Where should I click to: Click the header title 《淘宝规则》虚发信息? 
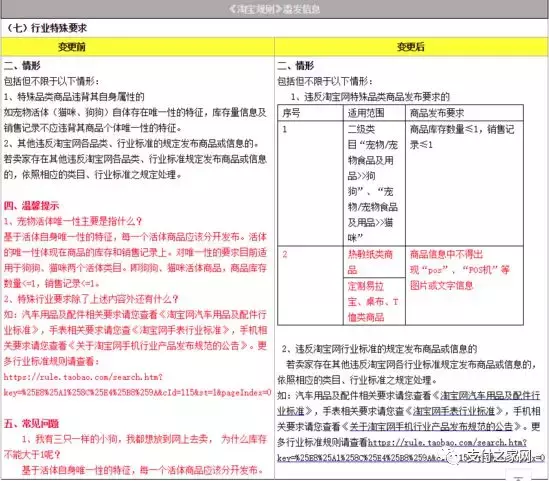[274, 9]
